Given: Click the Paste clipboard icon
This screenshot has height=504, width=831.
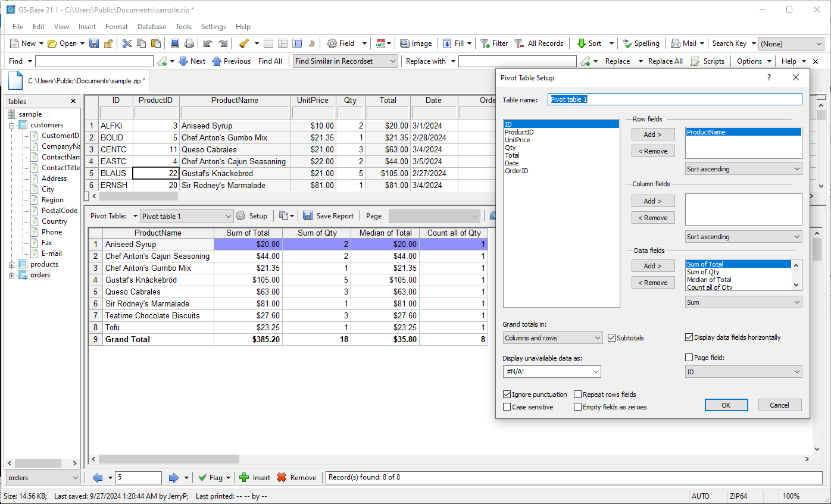Looking at the screenshot, I should pos(156,43).
